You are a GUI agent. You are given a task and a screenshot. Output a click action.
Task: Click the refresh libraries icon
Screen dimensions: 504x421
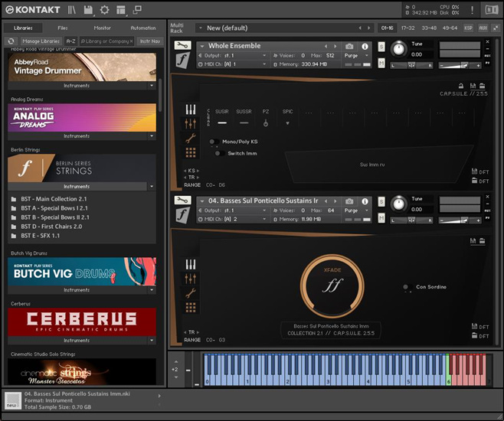point(11,41)
